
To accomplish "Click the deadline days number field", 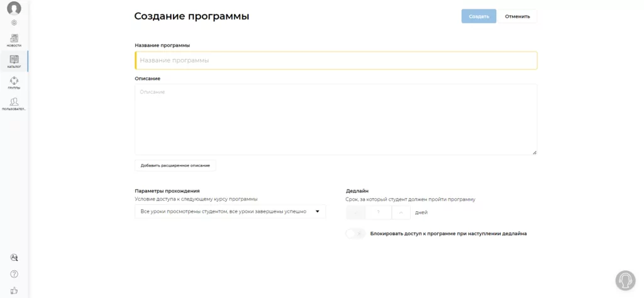I will pos(378,212).
